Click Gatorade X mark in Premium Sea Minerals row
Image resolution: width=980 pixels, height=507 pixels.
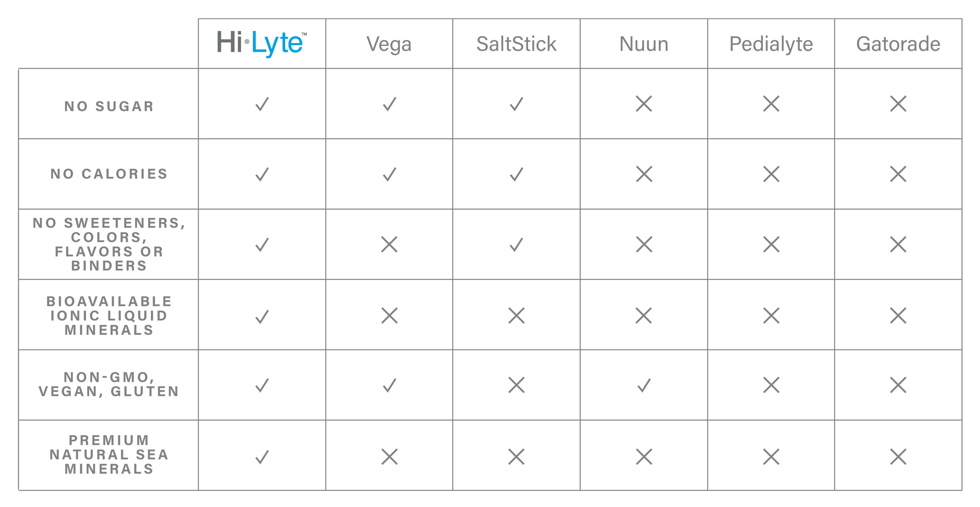(898, 456)
